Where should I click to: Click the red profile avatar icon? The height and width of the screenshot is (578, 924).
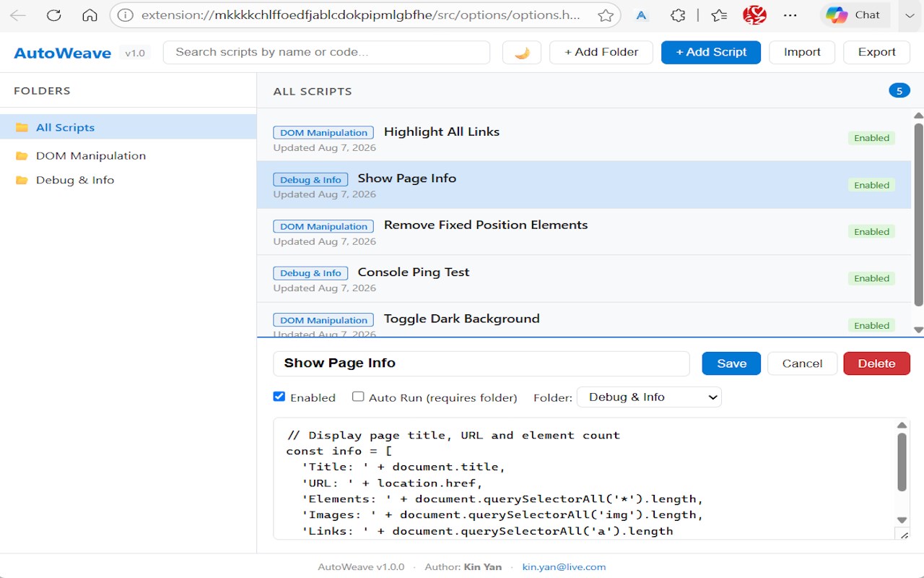754,15
